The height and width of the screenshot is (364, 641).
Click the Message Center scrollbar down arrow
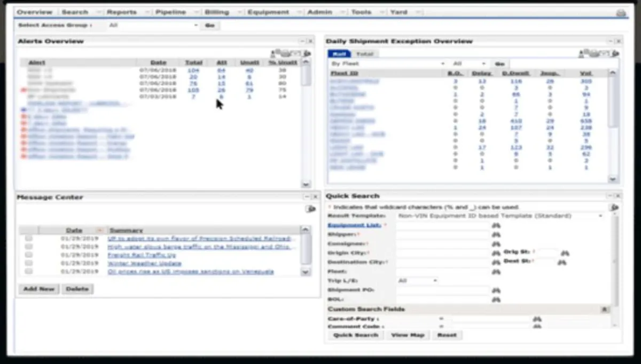(x=306, y=272)
